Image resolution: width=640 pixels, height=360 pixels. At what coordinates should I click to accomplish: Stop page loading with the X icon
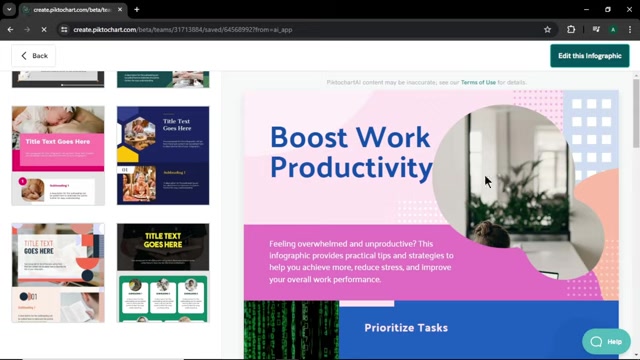point(44,30)
